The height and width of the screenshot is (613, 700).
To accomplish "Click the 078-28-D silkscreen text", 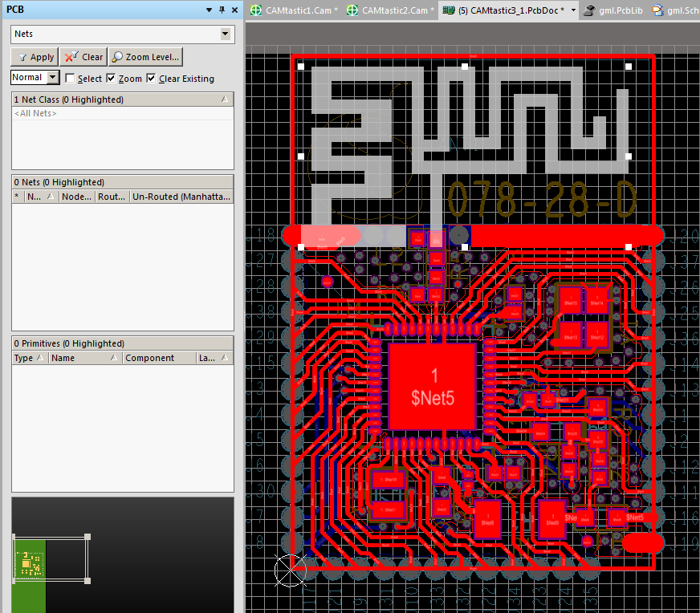I will click(x=543, y=200).
